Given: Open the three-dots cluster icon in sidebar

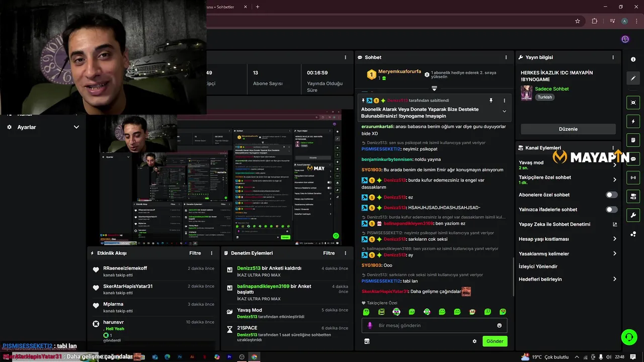Looking at the screenshot, I should click(633, 234).
